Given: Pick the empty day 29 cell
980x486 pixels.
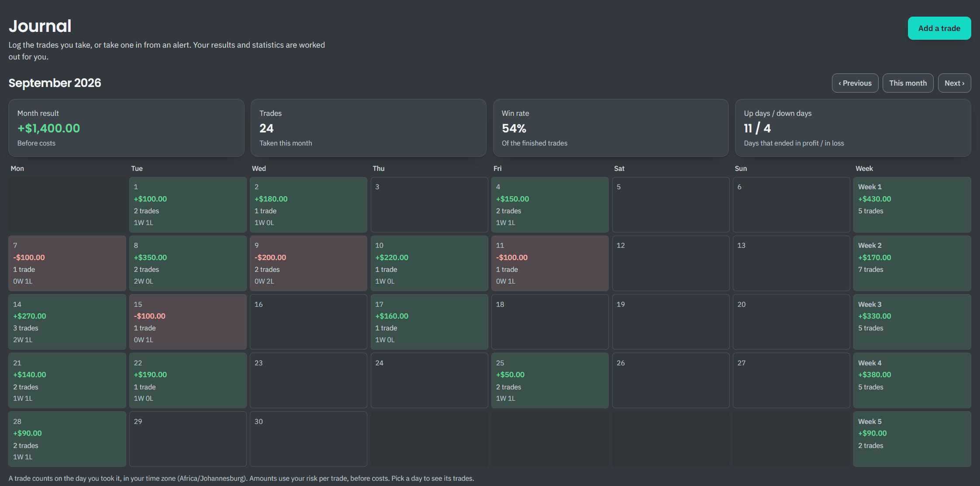Looking at the screenshot, I should coord(188,439).
